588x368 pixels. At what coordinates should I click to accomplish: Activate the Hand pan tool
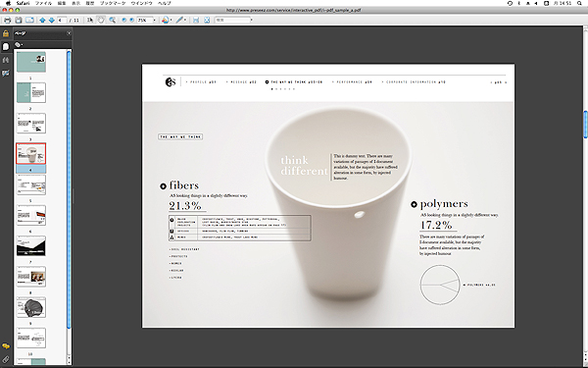click(101, 20)
